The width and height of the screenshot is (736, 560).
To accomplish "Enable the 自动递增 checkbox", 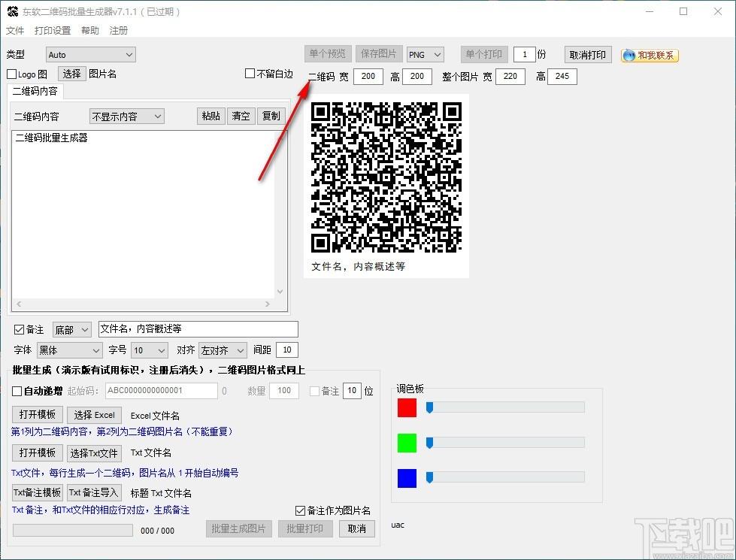I will click(x=17, y=391).
